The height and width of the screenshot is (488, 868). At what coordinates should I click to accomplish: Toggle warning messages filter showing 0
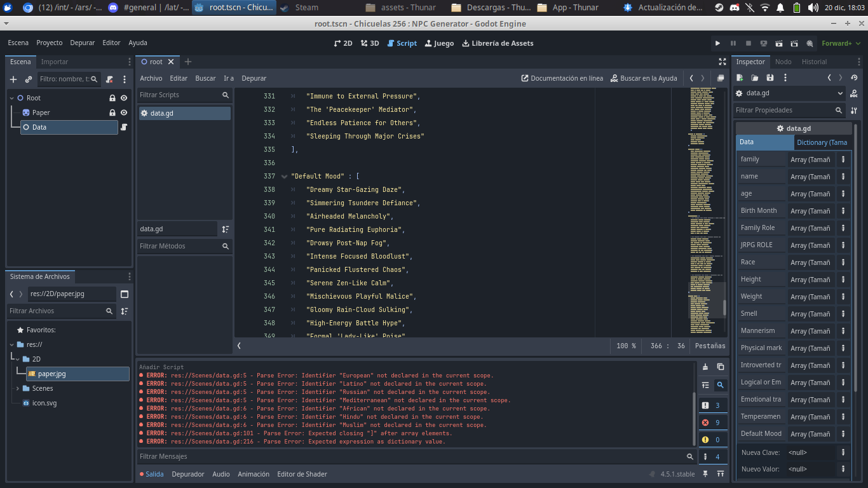pyautogui.click(x=713, y=440)
